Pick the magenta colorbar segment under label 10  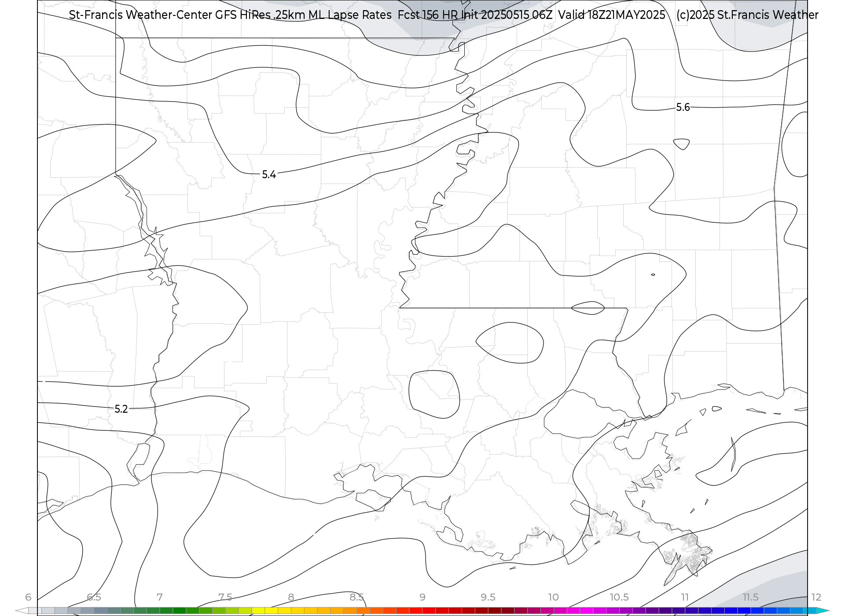560,611
